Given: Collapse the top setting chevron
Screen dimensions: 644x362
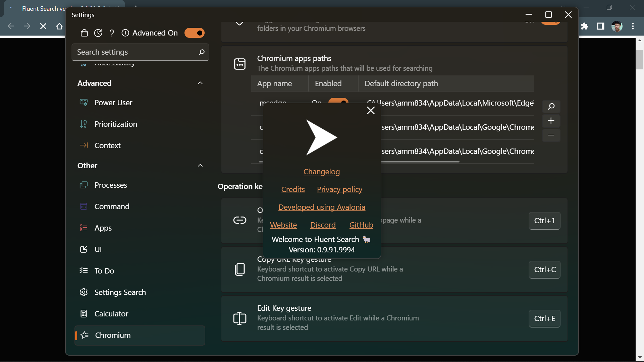Looking at the screenshot, I should pos(239,23).
